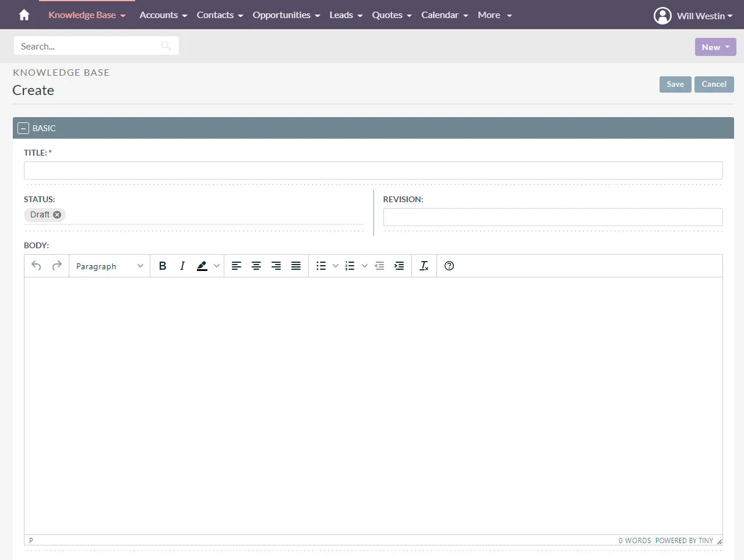Save the knowledge base article
The height and width of the screenshot is (560, 744).
(x=675, y=84)
